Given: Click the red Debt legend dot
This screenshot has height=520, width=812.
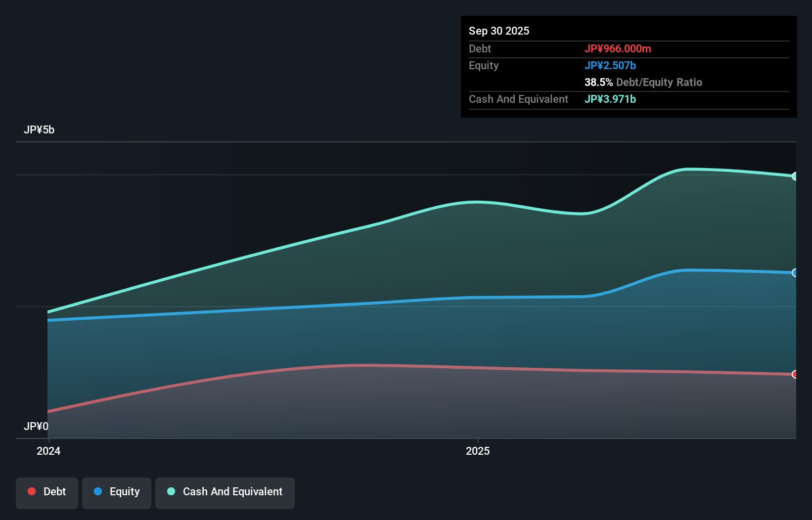Looking at the screenshot, I should [32, 491].
